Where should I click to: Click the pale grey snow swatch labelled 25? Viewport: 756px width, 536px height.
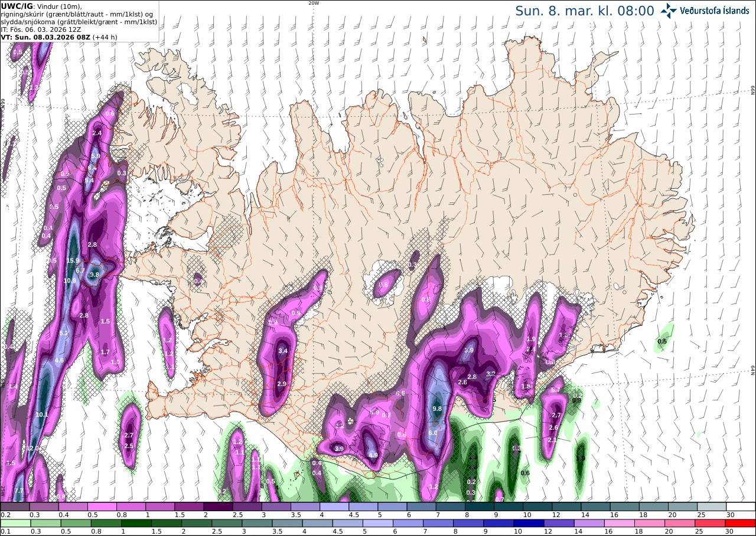click(712, 506)
